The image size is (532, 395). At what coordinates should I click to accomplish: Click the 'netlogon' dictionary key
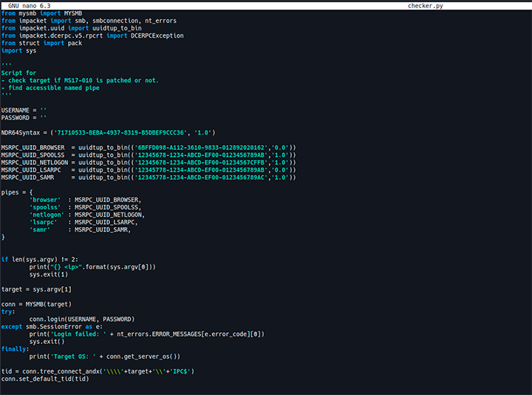(47, 215)
